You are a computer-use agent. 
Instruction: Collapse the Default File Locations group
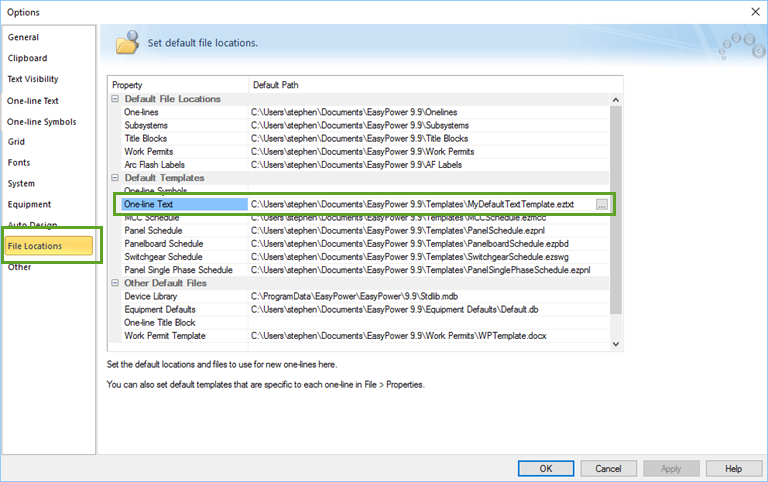[115, 99]
